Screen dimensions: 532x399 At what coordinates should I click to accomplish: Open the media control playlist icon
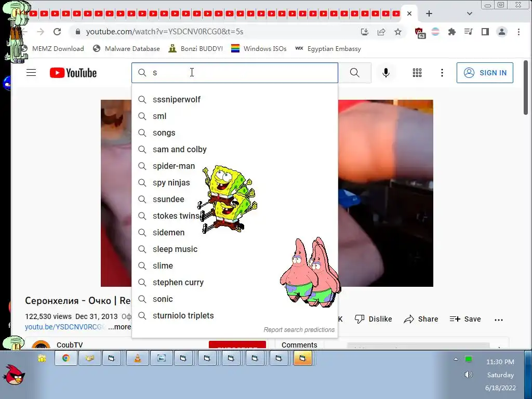point(468,32)
